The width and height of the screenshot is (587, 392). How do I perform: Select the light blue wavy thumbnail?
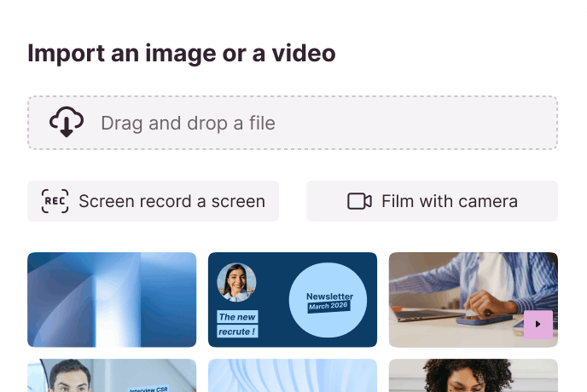293,376
